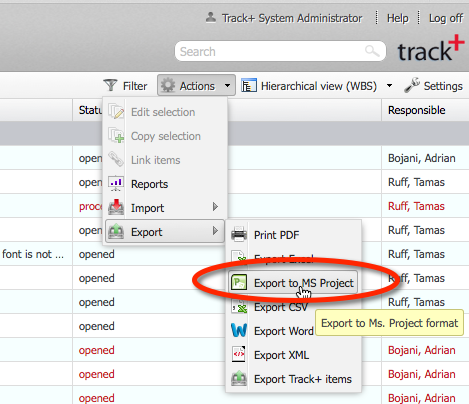Viewport: 469px width, 404px height.
Task: Click Copy selection menu entry
Action: click(165, 136)
